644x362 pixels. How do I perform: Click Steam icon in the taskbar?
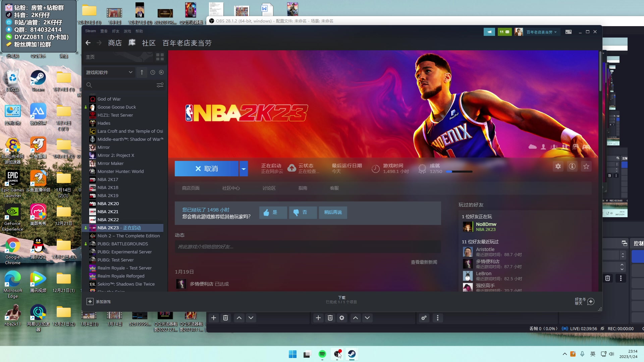point(352,354)
